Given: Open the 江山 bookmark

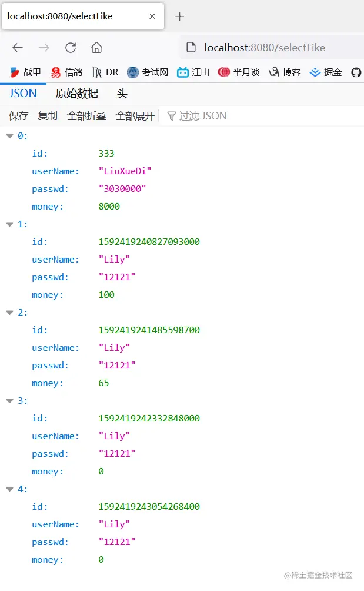Looking at the screenshot, I should pos(193,72).
